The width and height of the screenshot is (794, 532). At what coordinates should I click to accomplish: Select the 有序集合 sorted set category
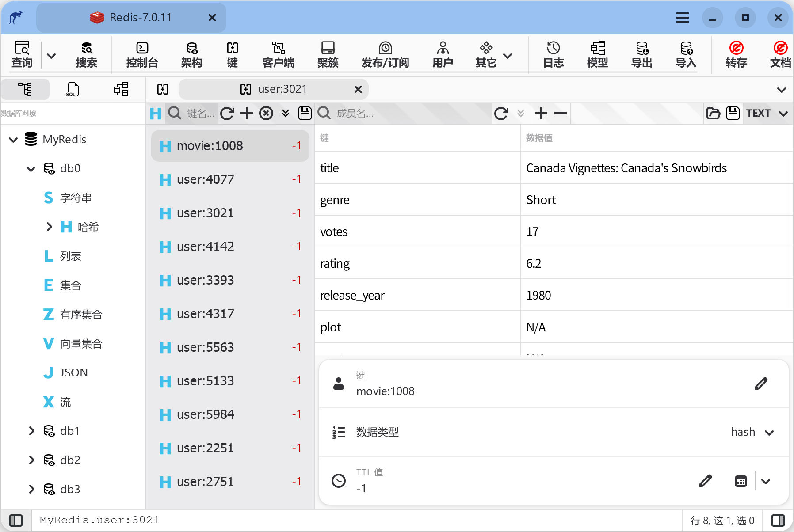coord(81,315)
